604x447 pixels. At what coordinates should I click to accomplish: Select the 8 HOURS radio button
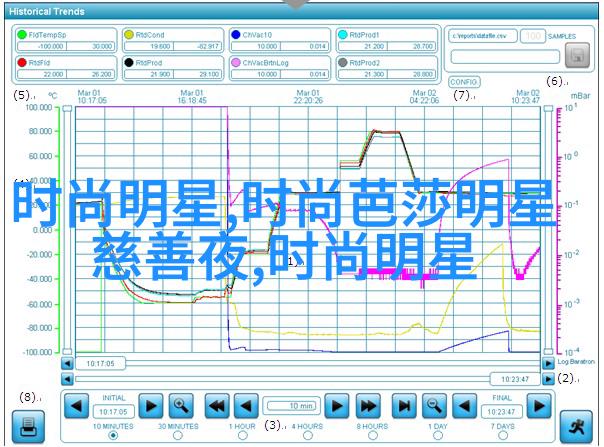click(373, 435)
